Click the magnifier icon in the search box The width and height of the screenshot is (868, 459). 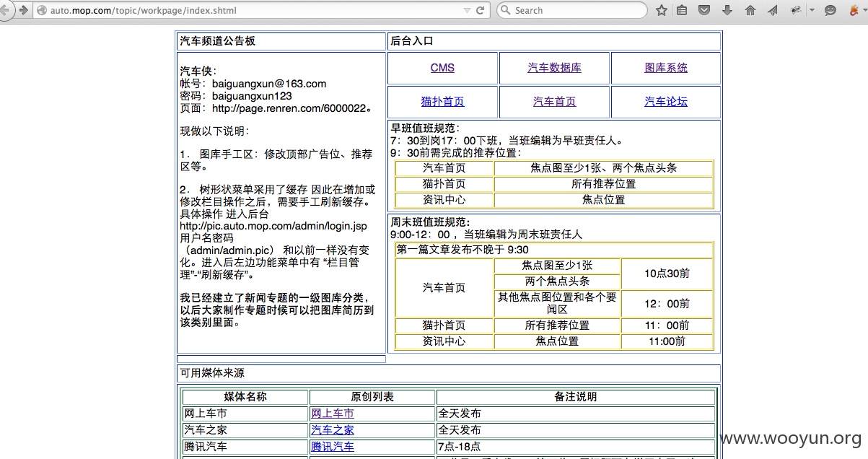(505, 10)
